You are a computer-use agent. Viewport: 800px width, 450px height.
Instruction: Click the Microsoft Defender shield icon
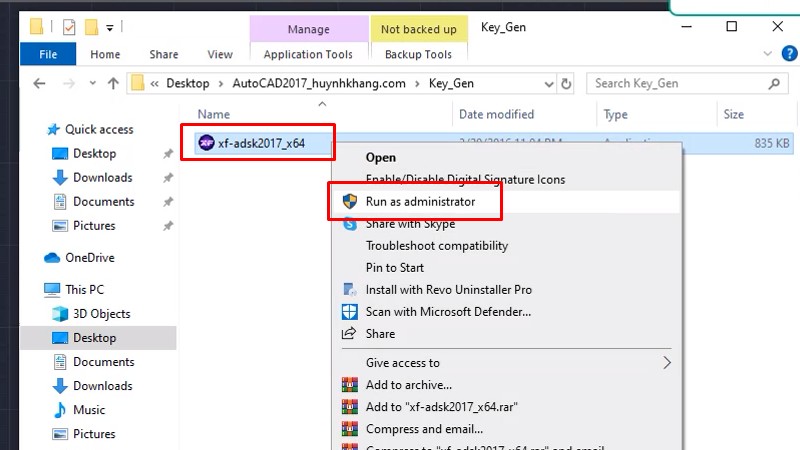pyautogui.click(x=350, y=312)
